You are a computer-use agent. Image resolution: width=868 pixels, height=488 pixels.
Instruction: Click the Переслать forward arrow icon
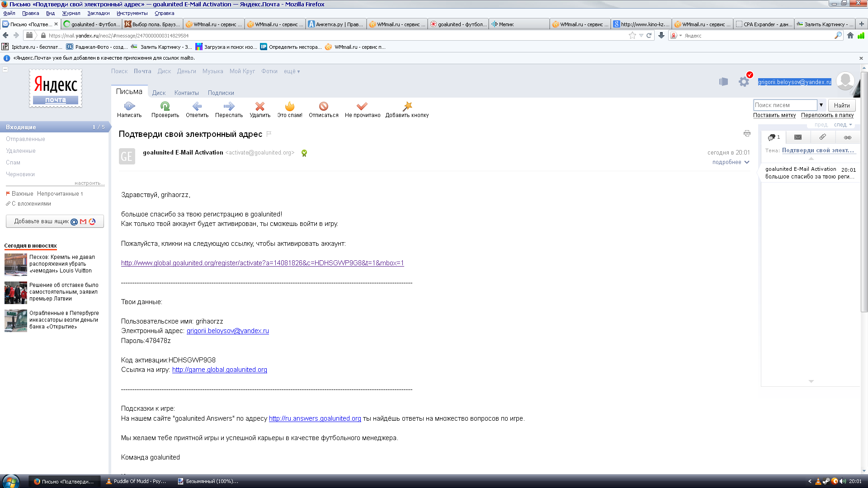[229, 106]
